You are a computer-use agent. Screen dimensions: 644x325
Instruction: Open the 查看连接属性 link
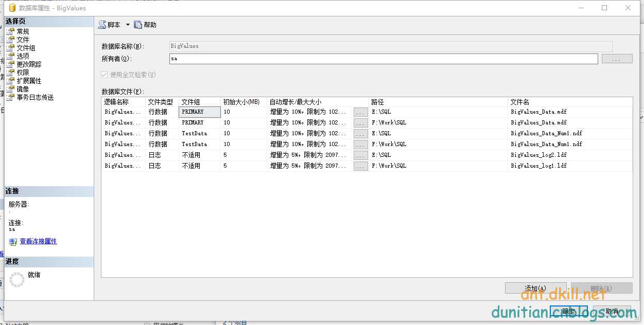[x=38, y=241]
